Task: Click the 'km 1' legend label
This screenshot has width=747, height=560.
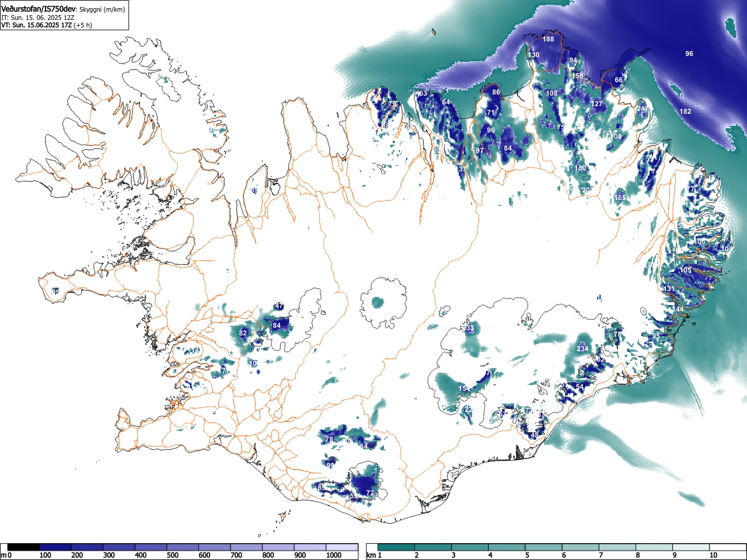Action: coord(374,555)
